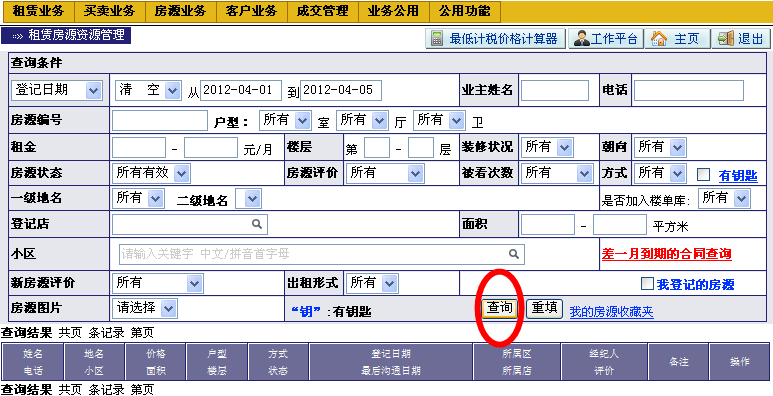Screen dimensions: 773x396
Task: Open the 厅 count dropdown
Action: (362, 120)
